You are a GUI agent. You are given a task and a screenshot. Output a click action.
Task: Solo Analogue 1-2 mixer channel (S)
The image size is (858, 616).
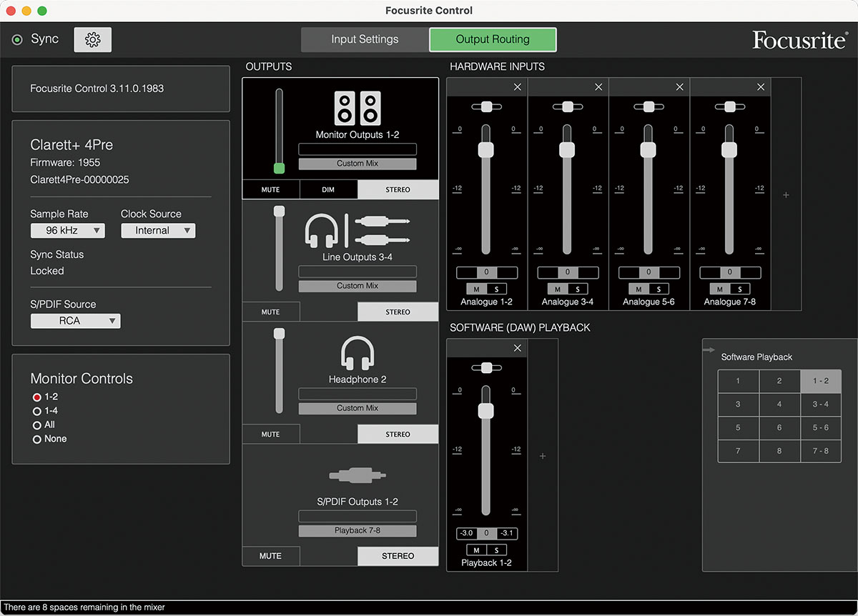[x=496, y=289]
